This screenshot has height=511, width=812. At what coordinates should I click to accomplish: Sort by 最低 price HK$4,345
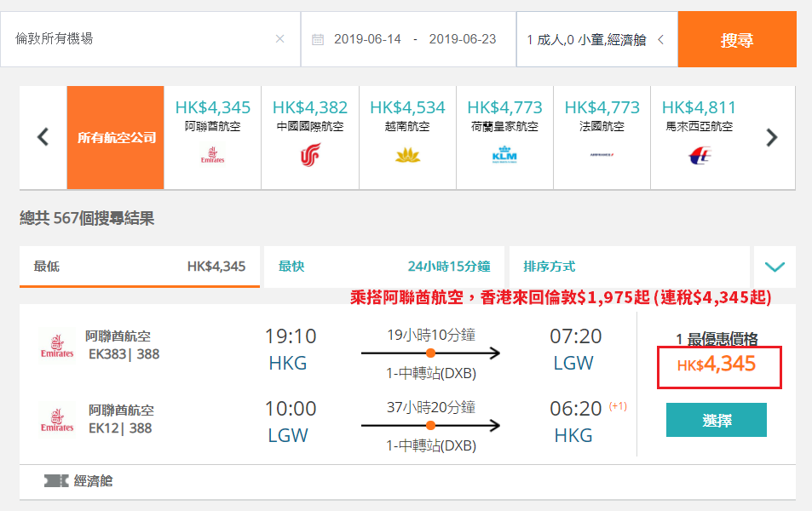coord(139,267)
